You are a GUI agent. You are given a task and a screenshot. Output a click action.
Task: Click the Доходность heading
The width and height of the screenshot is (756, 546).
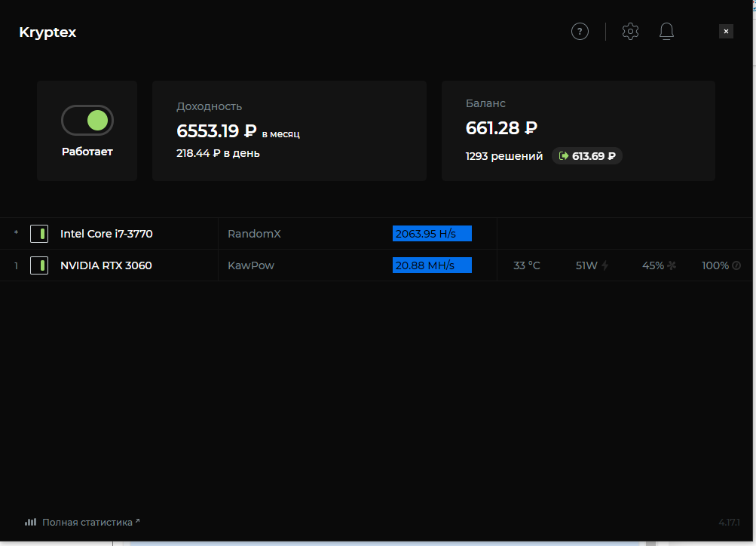[x=210, y=106]
